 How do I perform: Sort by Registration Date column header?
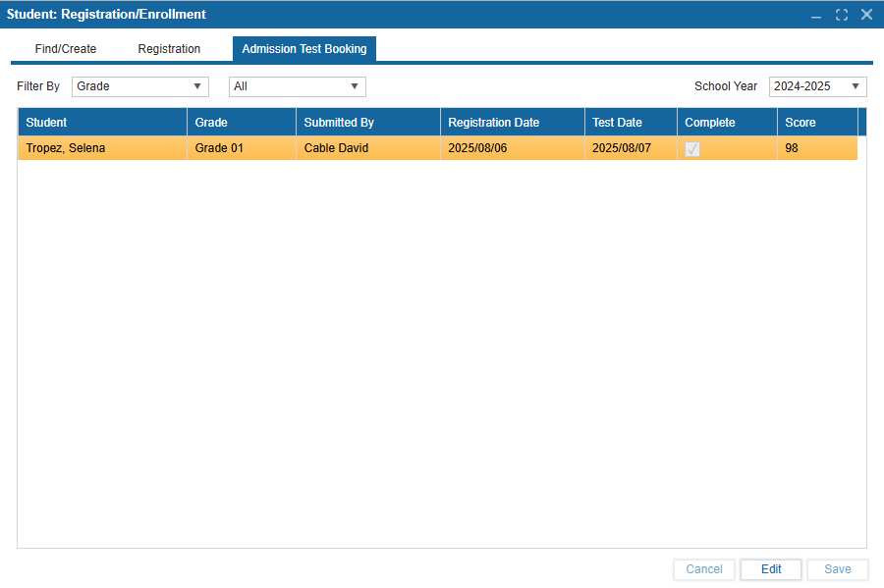coord(512,123)
